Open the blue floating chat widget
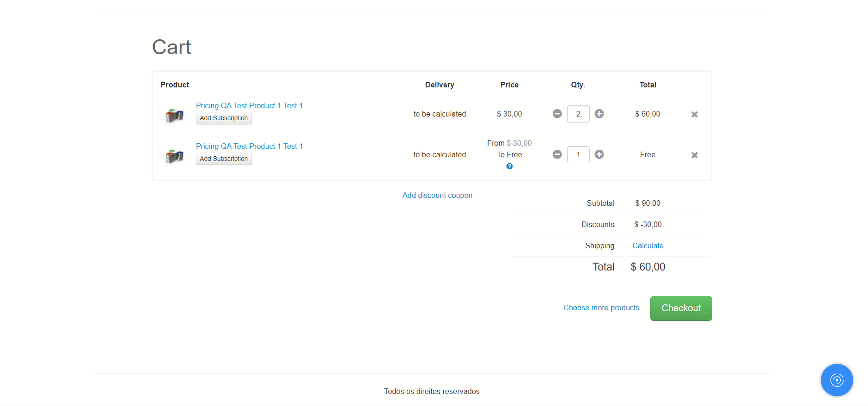This screenshot has height=406, width=868. point(837,380)
